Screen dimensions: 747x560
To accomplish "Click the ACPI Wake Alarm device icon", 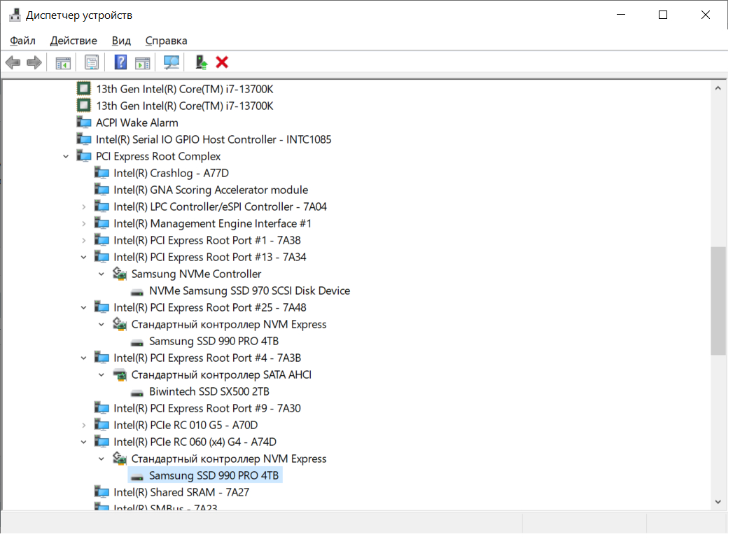I will tap(84, 122).
